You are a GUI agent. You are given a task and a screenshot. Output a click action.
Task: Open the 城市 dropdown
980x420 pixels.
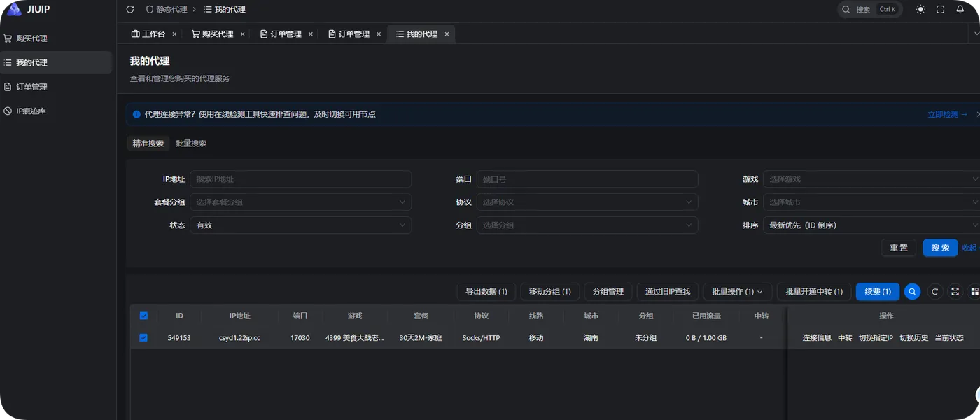tap(871, 202)
